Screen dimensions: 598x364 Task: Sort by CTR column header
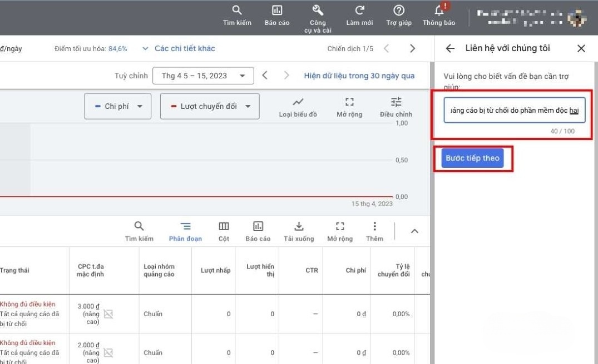click(312, 270)
